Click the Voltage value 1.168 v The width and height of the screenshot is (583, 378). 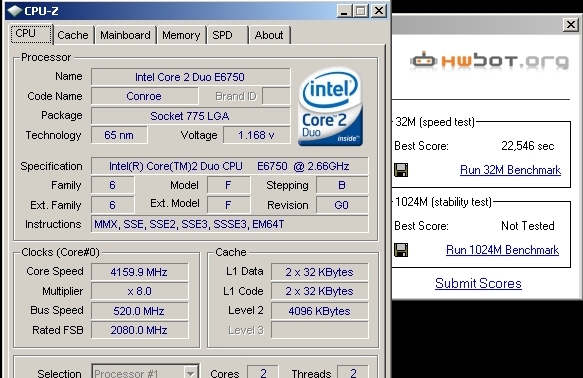point(257,135)
